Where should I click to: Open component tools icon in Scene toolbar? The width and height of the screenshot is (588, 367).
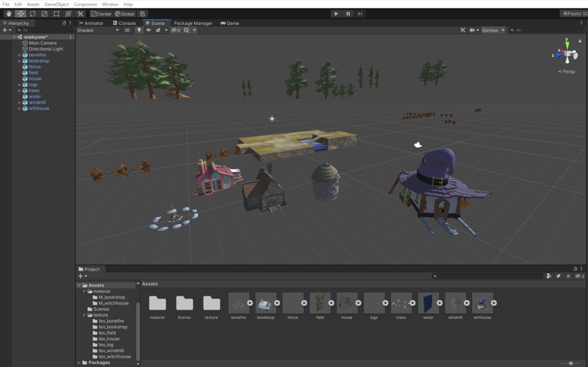[x=463, y=30]
